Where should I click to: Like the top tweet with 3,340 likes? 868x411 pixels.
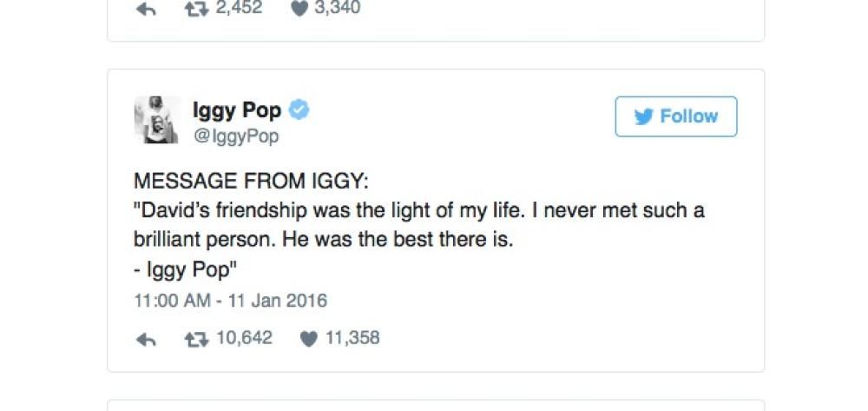(299, 10)
